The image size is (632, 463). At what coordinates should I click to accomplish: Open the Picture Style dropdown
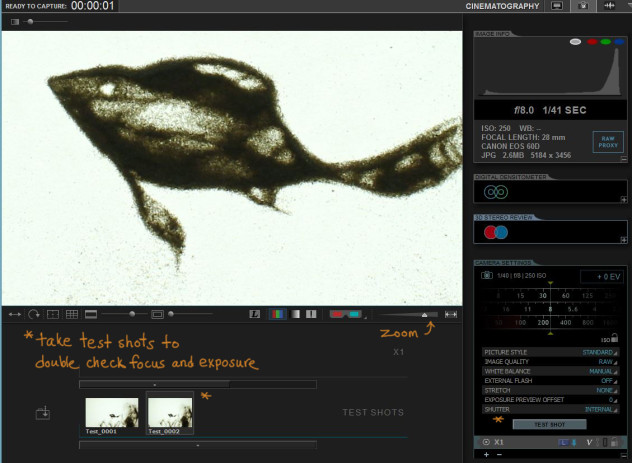tap(599, 352)
